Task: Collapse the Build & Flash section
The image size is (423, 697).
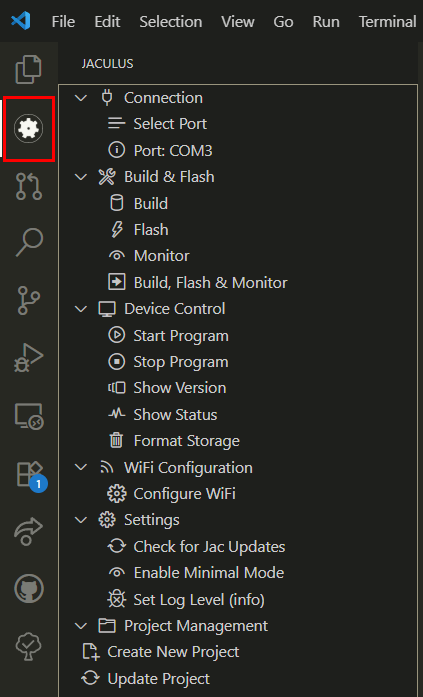Action: coord(81,177)
